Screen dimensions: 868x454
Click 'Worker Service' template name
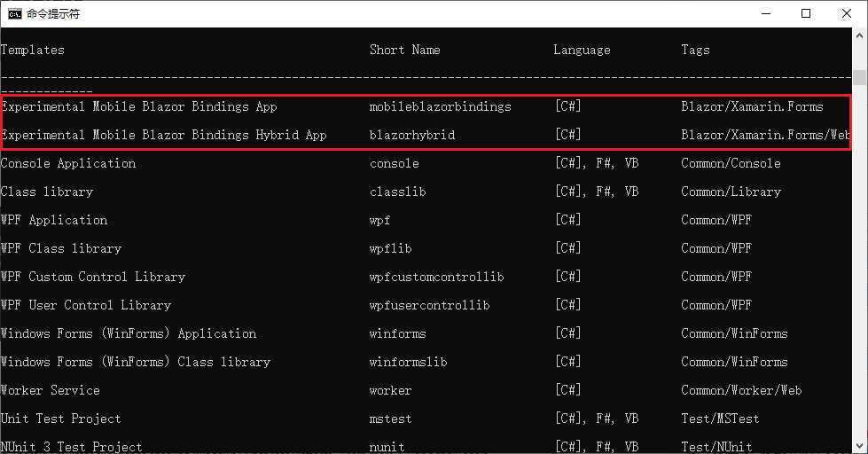pos(51,390)
